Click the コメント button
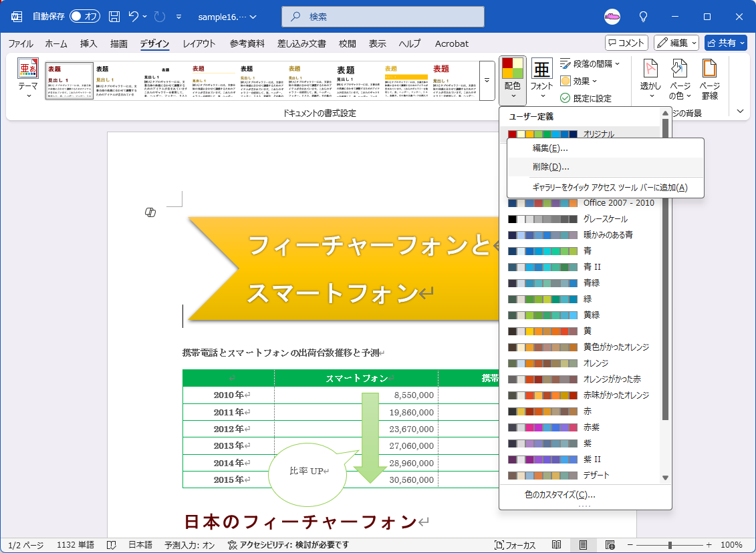Viewport: 756px width, 553px height. (x=626, y=43)
